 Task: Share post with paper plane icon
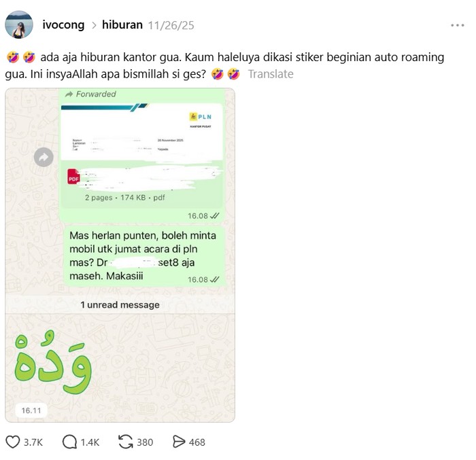(x=179, y=442)
